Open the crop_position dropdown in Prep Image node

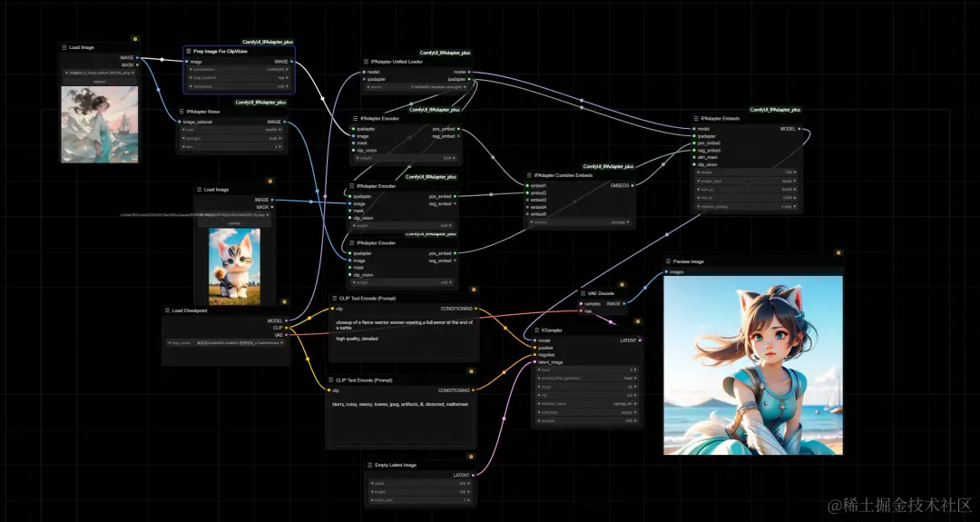point(239,78)
